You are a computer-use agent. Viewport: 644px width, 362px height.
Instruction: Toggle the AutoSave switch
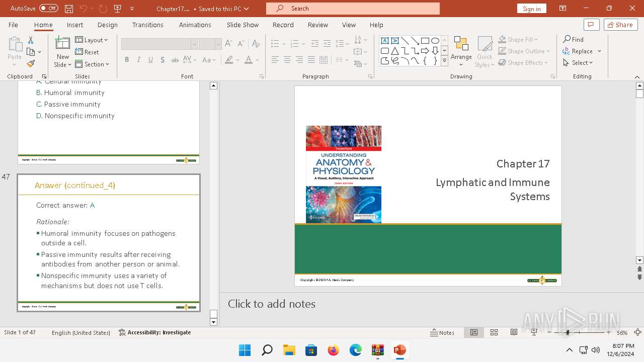tap(49, 9)
